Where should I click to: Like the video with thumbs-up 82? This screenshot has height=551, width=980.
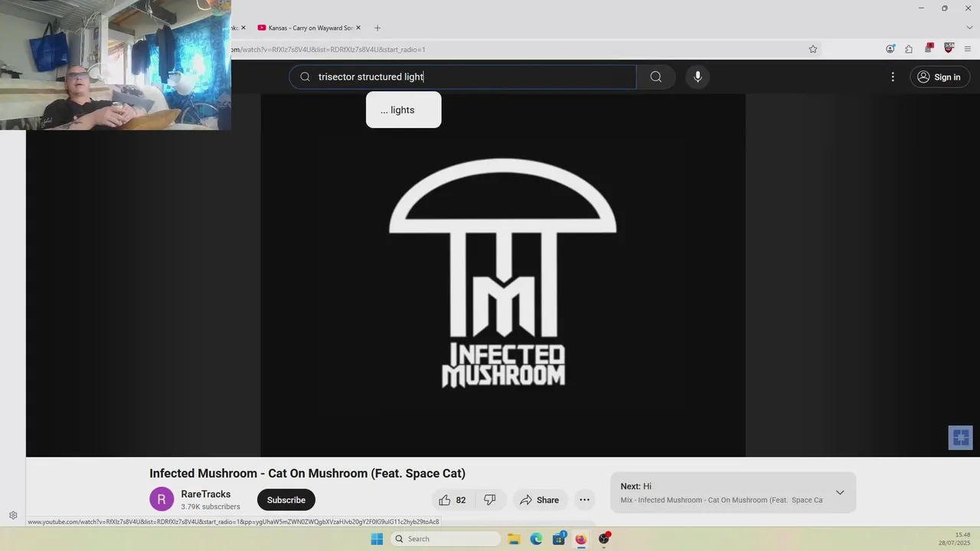452,500
